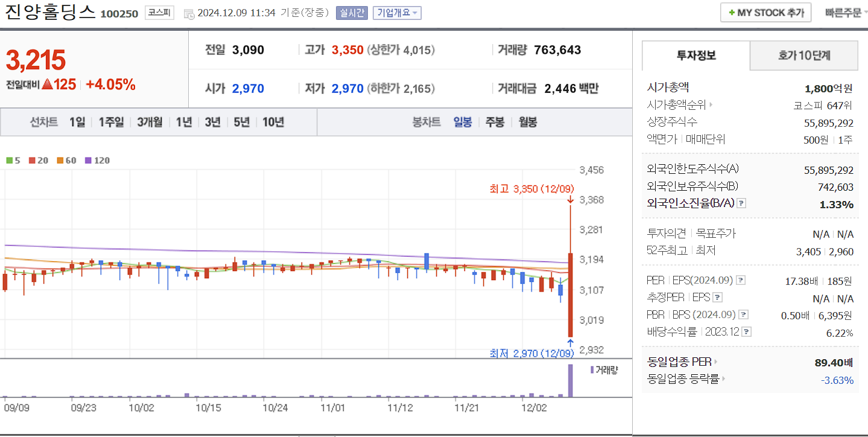Click the stock code 100250
This screenshot has height=437, width=868.
[x=119, y=13]
